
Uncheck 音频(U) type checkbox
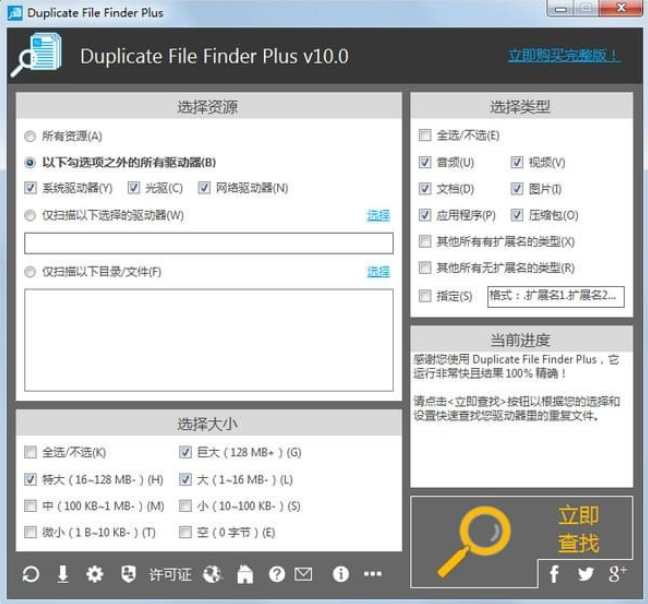click(425, 162)
